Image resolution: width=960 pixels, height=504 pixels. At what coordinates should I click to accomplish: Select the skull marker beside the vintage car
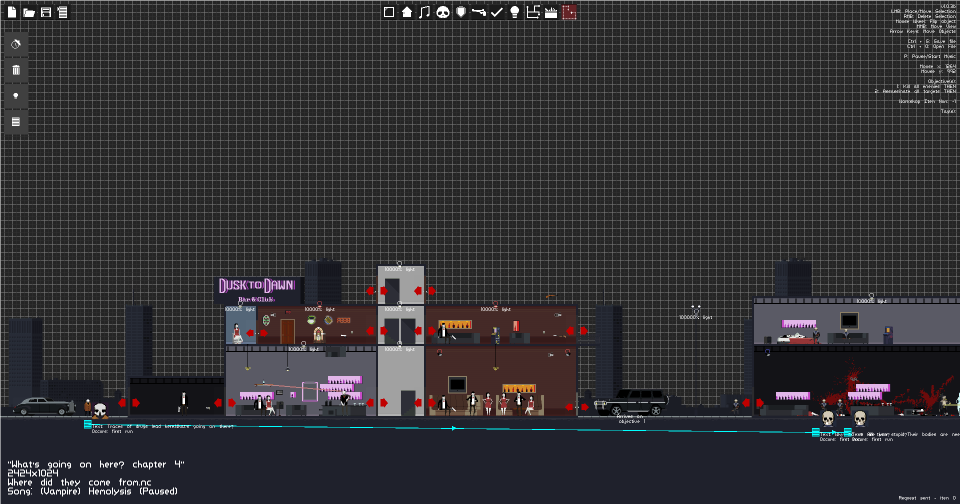coord(100,410)
